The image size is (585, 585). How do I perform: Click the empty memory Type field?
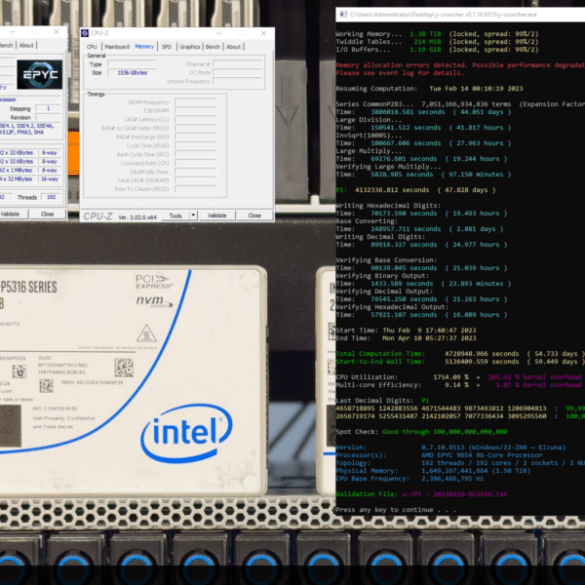pyautogui.click(x=132, y=64)
